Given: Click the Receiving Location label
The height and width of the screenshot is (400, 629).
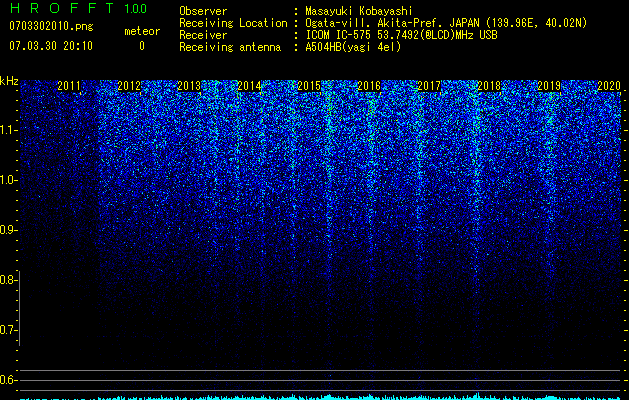Looking at the screenshot, I should point(233,23).
